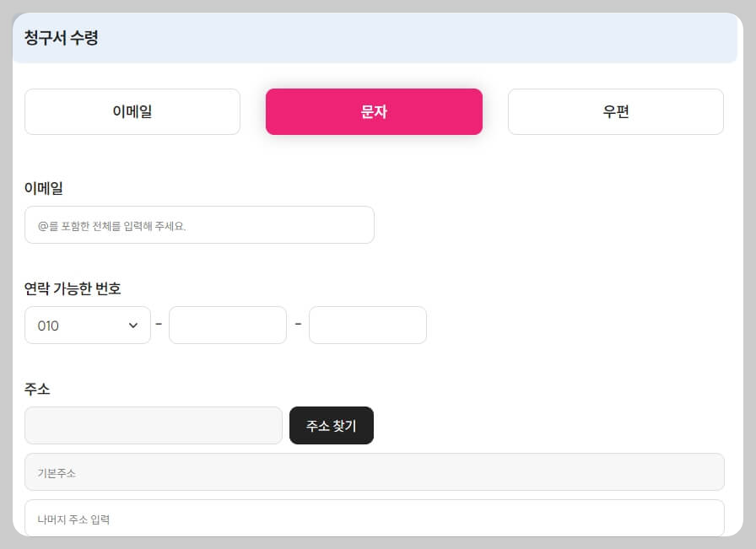
Task: Focus the 나머지 주소 입력 detail address field
Action: click(374, 518)
